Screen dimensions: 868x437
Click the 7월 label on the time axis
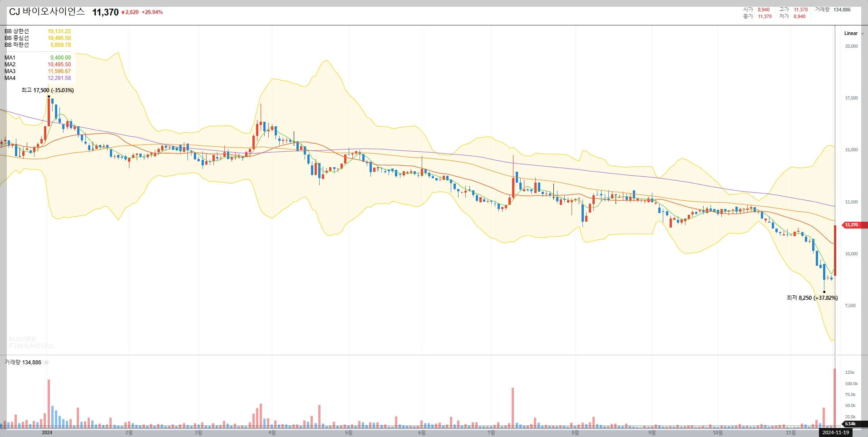(491, 432)
